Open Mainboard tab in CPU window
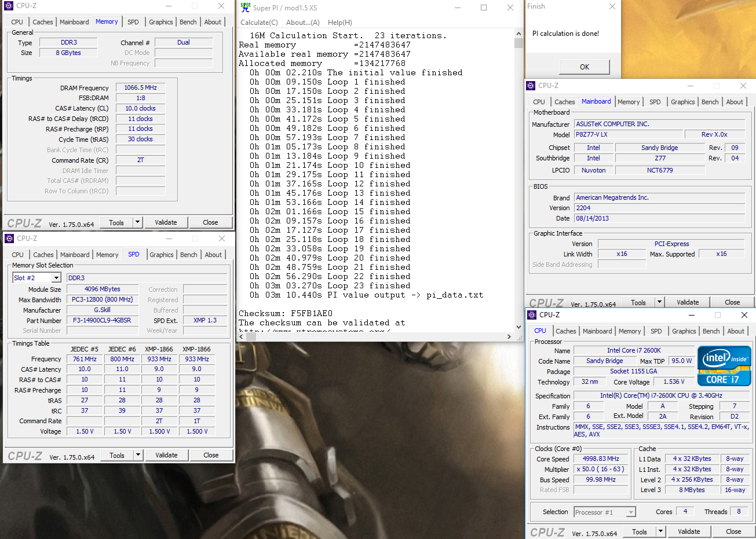Viewport: 756px width, 539px height. (597, 331)
